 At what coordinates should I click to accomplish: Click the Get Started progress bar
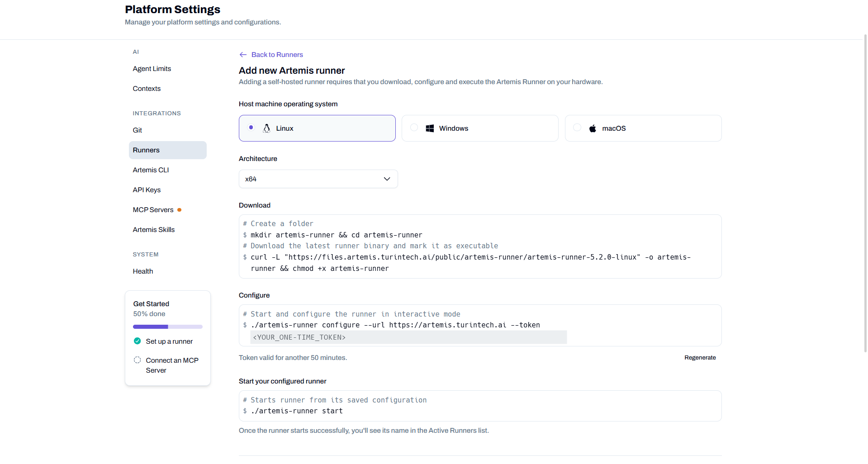click(168, 327)
